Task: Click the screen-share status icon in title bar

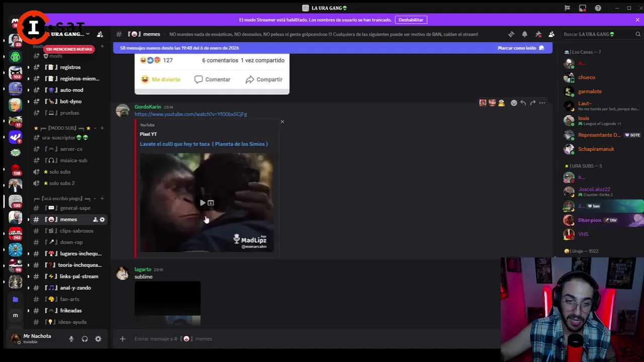Action: [x=583, y=8]
